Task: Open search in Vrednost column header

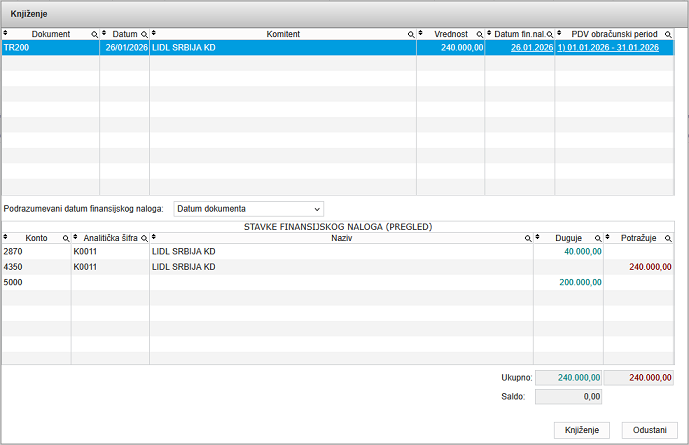Action: 478,34
